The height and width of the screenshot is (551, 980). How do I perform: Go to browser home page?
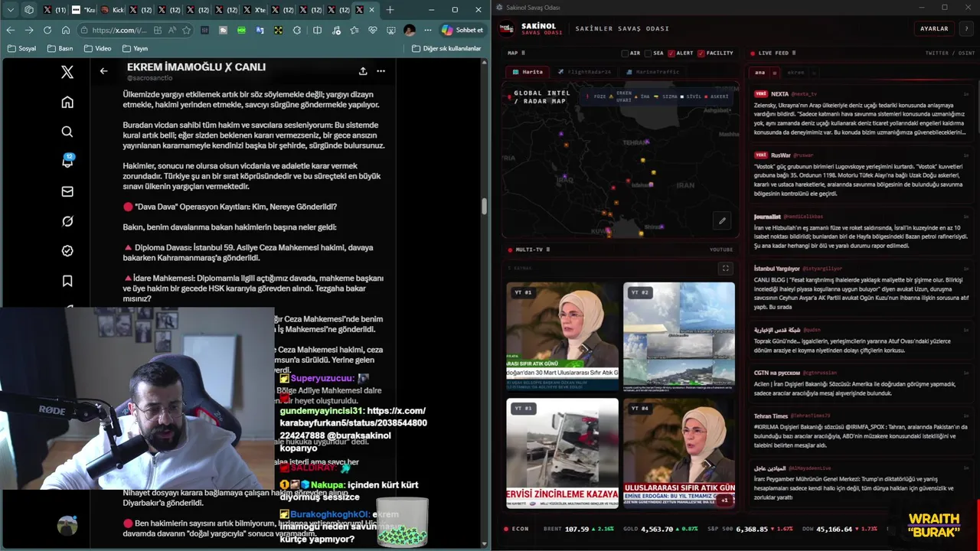coord(66,30)
